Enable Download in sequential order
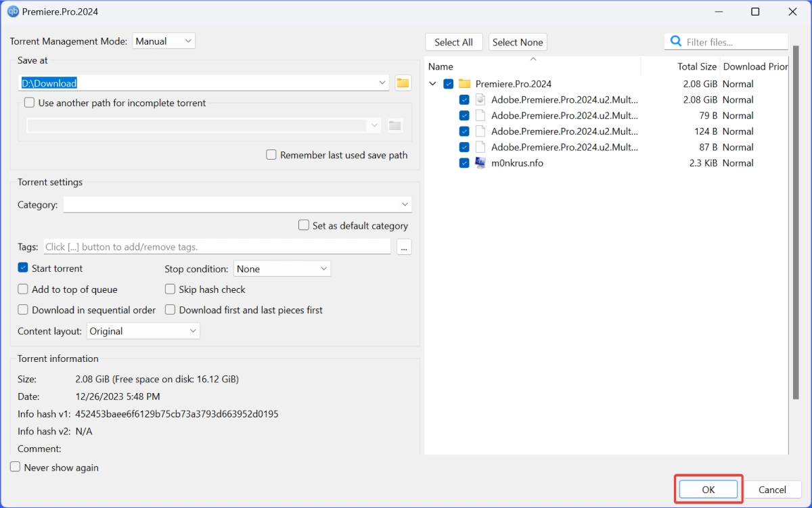 point(23,310)
